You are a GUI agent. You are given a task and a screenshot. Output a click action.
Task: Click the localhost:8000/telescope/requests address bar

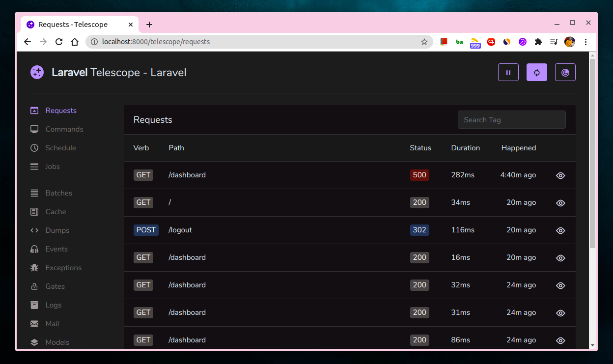click(x=259, y=42)
